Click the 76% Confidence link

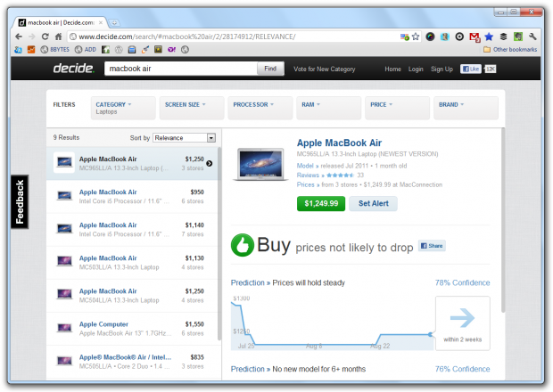[x=462, y=369]
